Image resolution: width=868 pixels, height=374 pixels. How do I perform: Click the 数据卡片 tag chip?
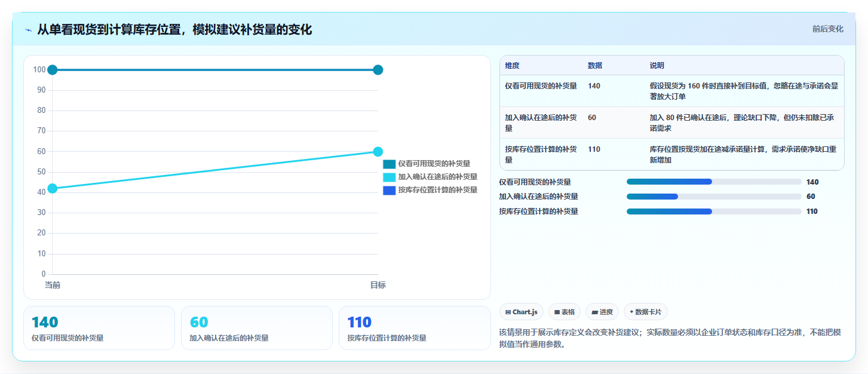click(x=646, y=312)
